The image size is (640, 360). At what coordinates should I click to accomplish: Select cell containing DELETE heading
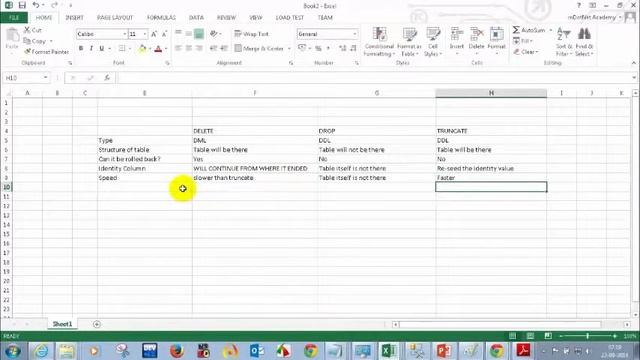pyautogui.click(x=255, y=131)
